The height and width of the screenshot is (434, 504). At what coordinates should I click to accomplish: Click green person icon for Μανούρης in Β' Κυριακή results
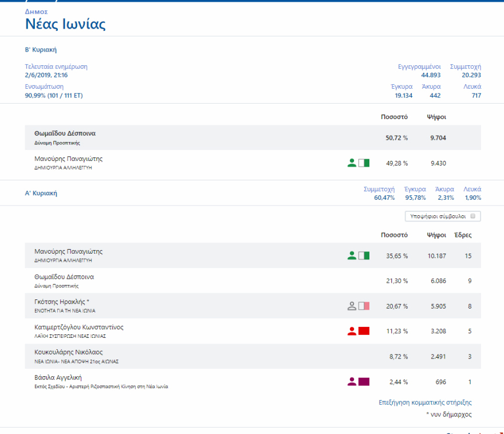[352, 163]
